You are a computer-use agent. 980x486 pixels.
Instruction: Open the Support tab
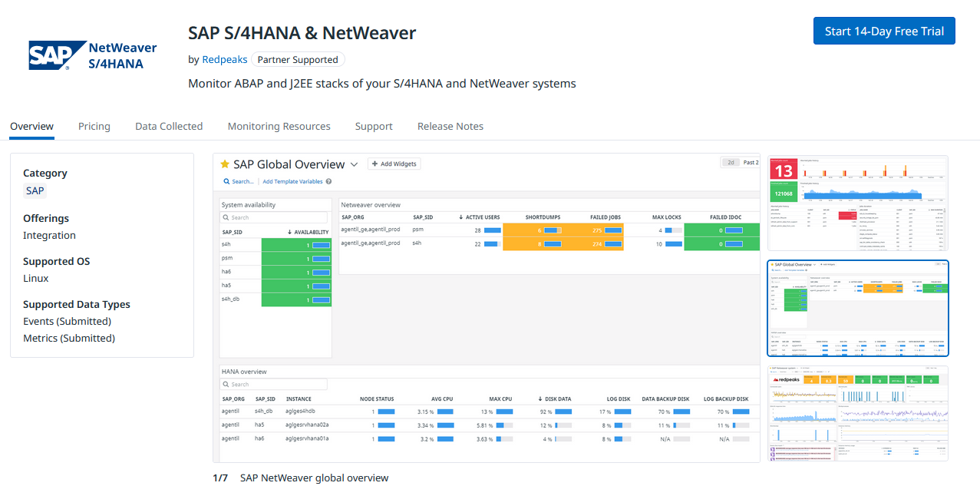374,127
